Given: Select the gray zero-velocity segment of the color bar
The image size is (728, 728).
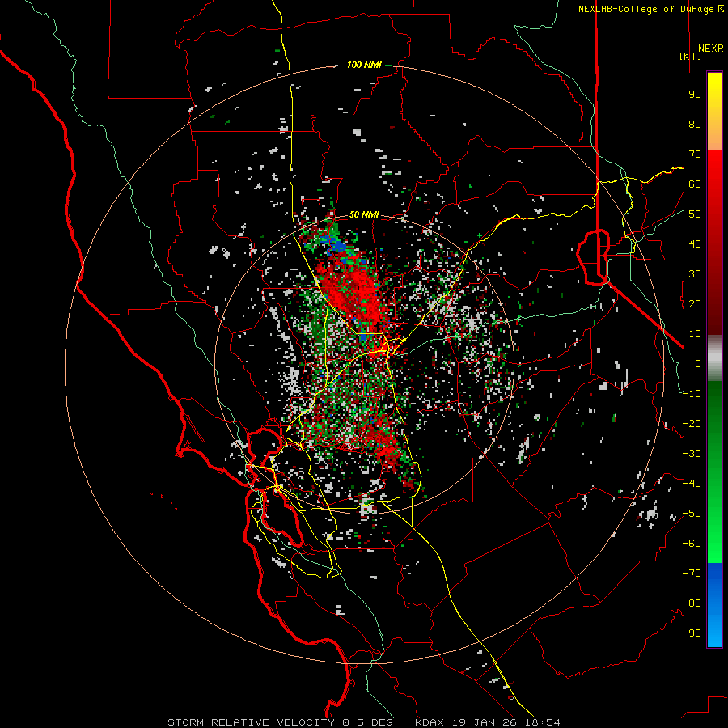Looking at the screenshot, I should point(714,358).
